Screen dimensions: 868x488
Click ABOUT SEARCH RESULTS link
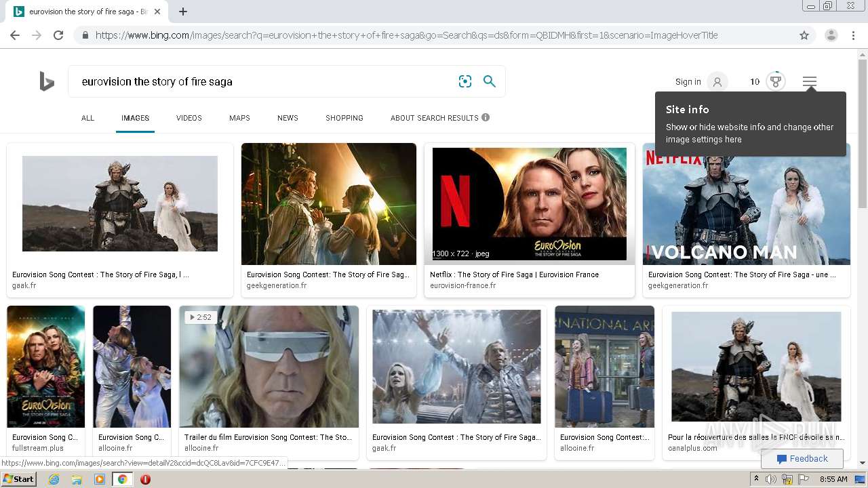click(x=435, y=118)
